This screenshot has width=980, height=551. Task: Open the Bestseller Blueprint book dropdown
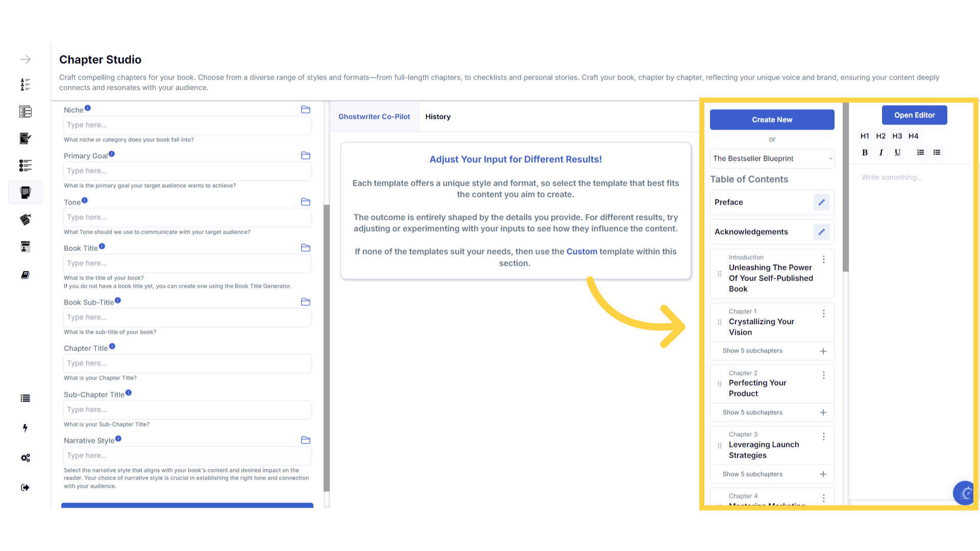[772, 159]
